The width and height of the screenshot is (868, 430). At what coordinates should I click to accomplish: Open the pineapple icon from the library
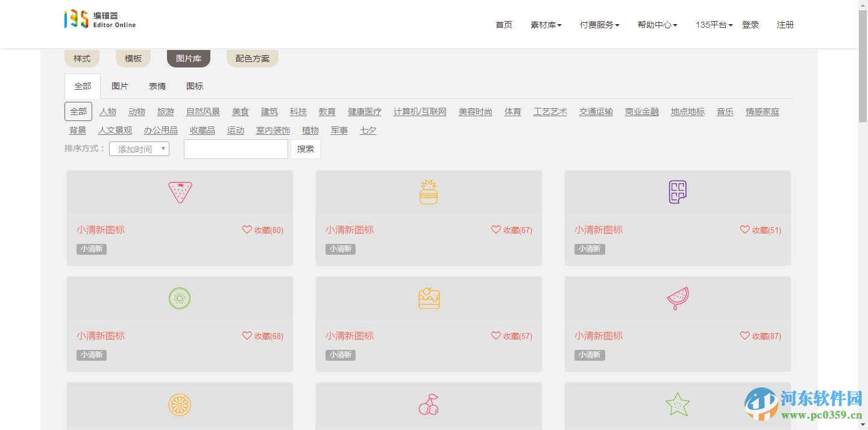(x=429, y=192)
